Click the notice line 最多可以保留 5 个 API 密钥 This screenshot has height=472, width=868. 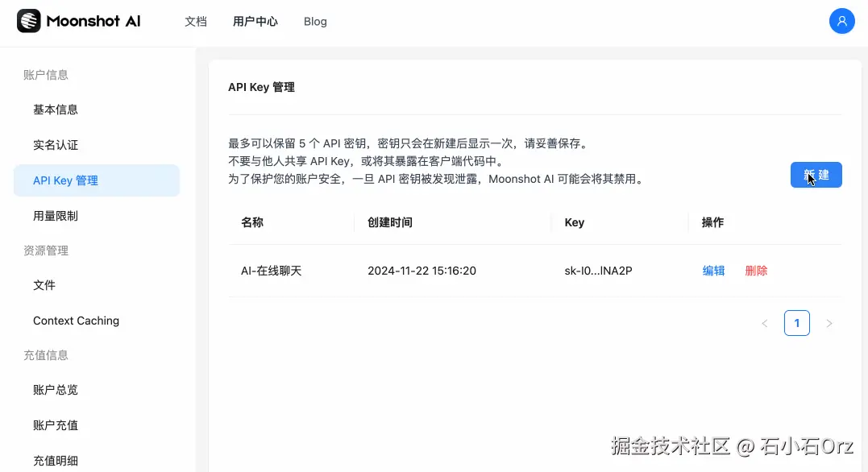409,143
